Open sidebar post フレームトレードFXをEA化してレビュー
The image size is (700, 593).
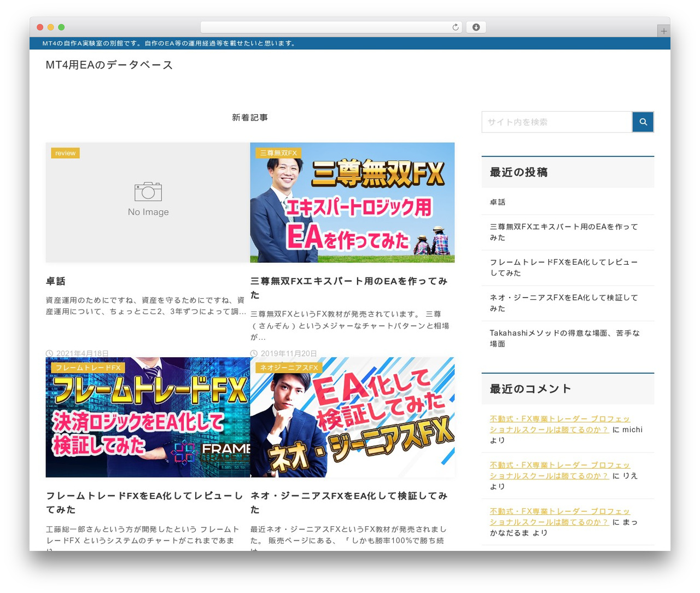tap(564, 268)
